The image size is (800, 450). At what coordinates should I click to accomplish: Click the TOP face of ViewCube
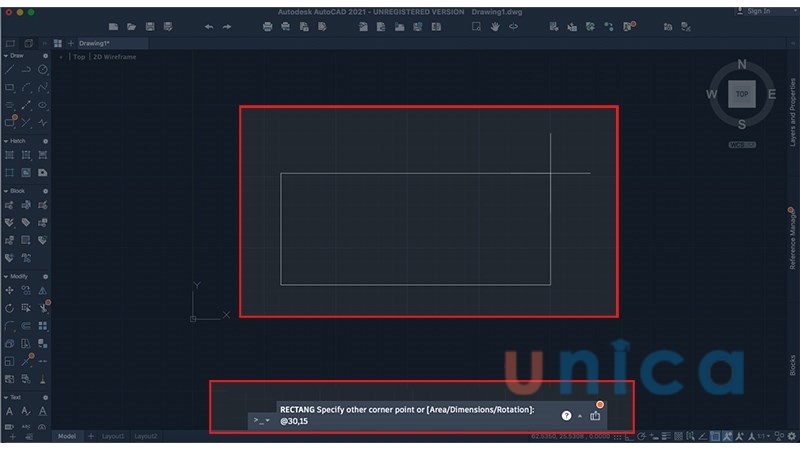pos(741,94)
